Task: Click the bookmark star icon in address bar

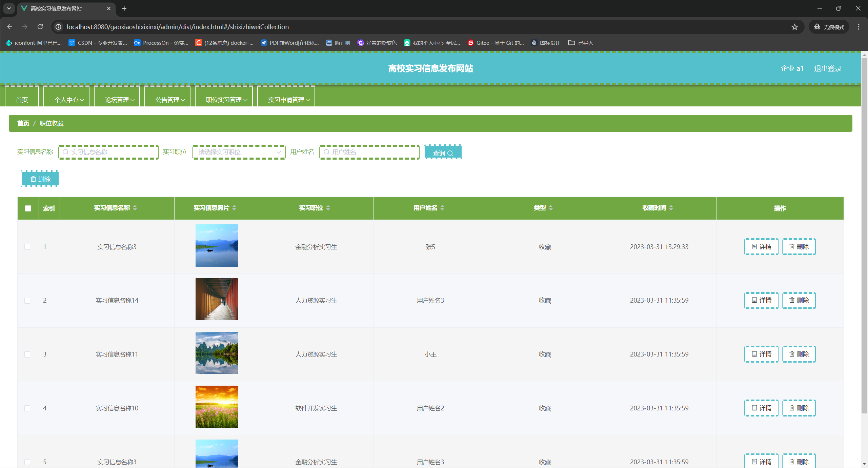Action: (x=794, y=27)
